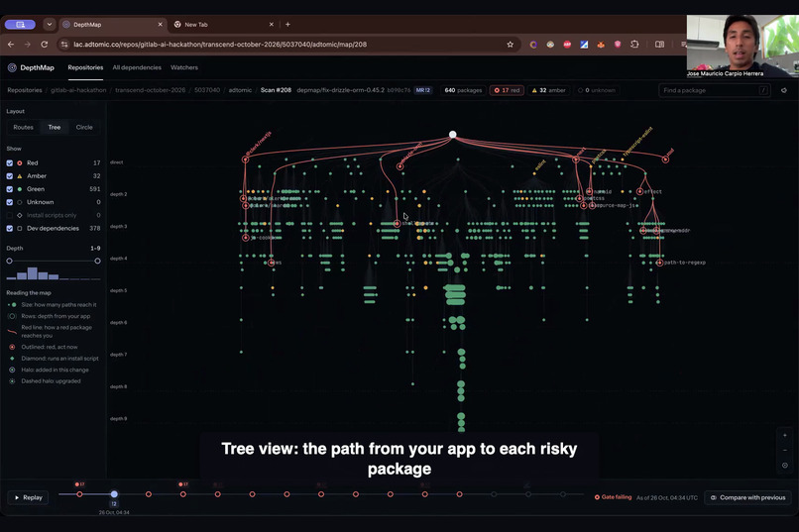799x532 pixels.
Task: Click the depmap/fix-drizzle-orm-0.45.2 branch text
Action: tap(340, 90)
